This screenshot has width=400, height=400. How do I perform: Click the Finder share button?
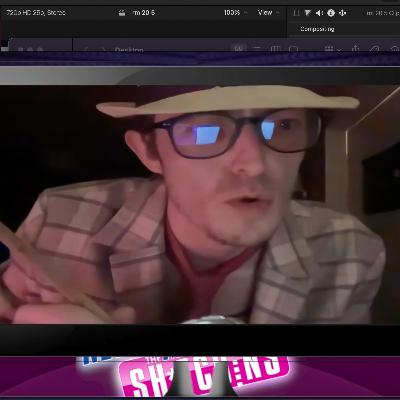(356, 49)
